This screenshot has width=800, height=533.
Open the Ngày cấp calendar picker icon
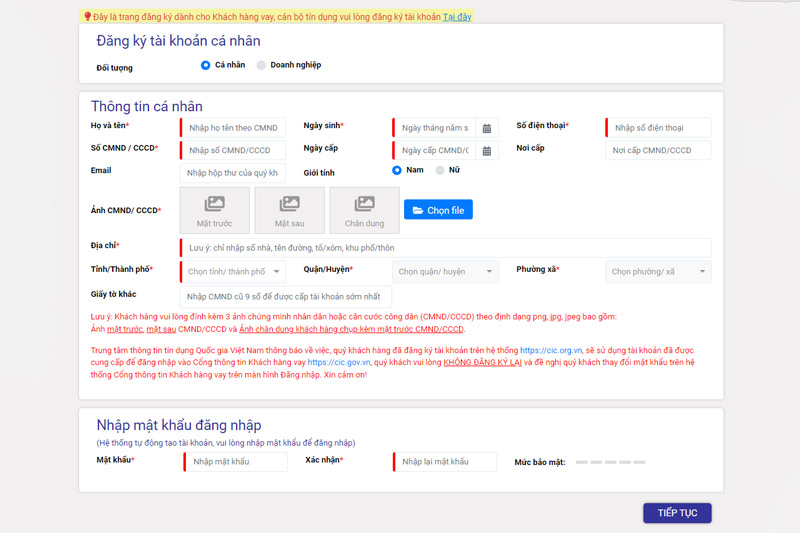coord(487,150)
